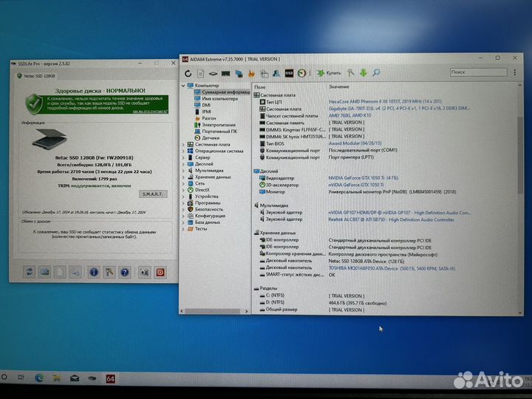Image resolution: width=532 pixels, height=399 pixels.
Task: Click the OSD panel icon in AIDA64 toolbar
Action: pyautogui.click(x=288, y=73)
